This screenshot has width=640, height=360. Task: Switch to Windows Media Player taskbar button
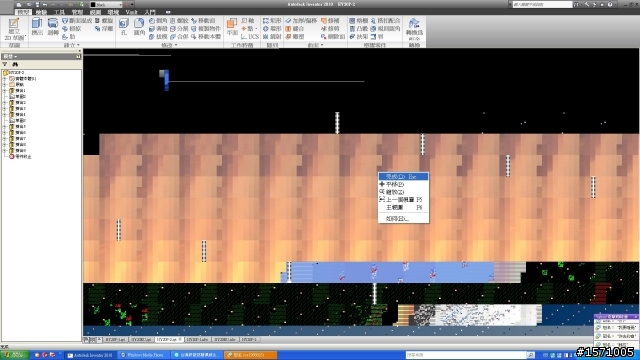coord(144,355)
